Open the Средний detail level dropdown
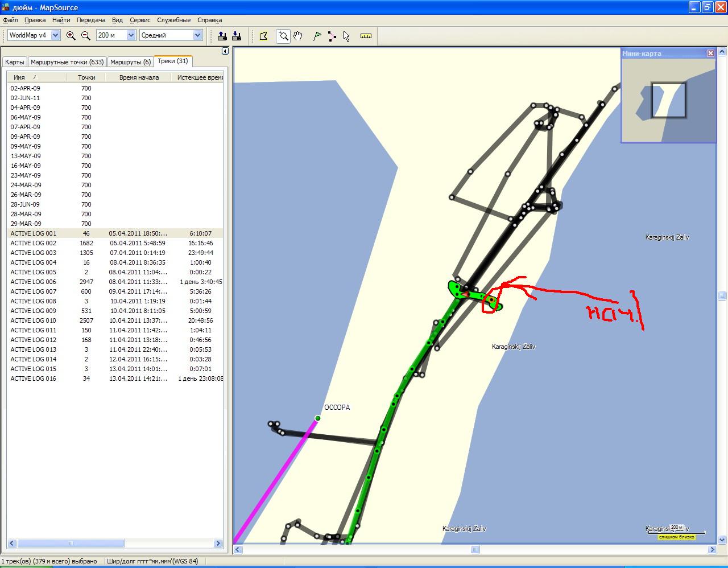The height and width of the screenshot is (568, 728). [x=197, y=35]
